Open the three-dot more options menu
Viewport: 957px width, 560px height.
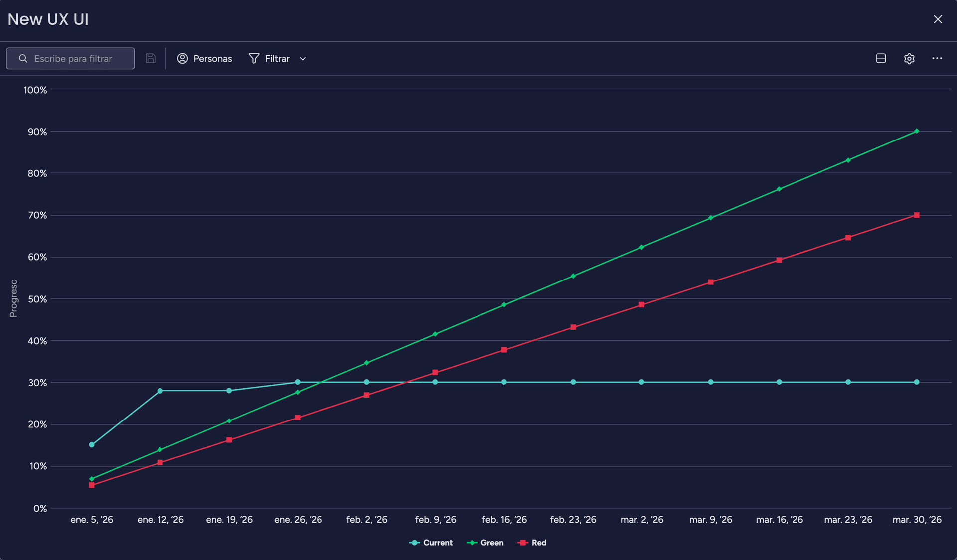pyautogui.click(x=937, y=58)
